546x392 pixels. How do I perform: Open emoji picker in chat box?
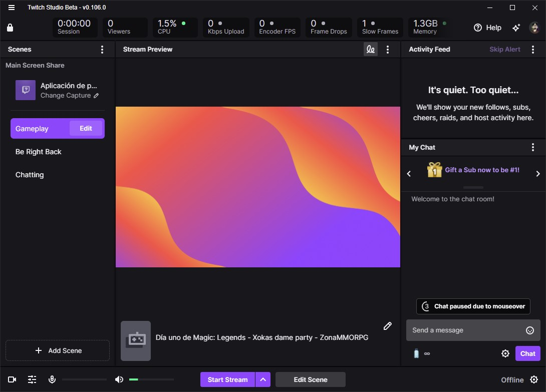click(x=530, y=330)
